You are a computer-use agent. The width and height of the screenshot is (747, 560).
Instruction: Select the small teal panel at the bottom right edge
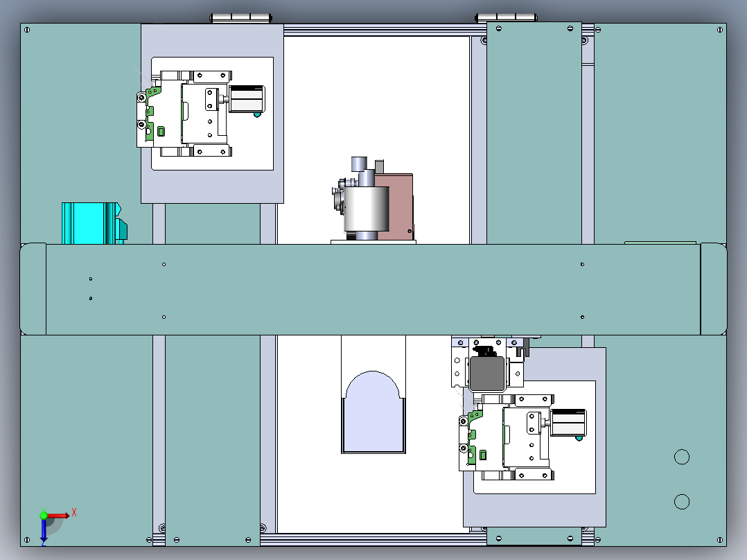(x=534, y=536)
